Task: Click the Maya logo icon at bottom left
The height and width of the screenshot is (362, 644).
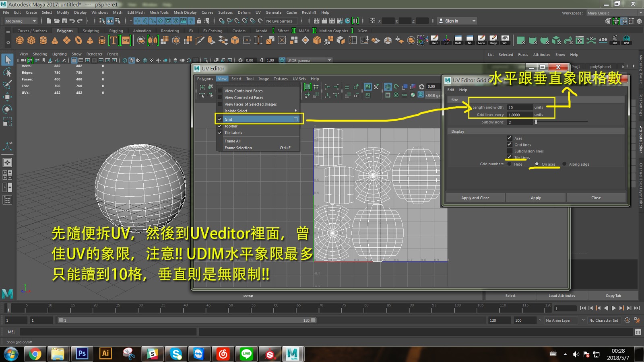Action: tap(7, 294)
